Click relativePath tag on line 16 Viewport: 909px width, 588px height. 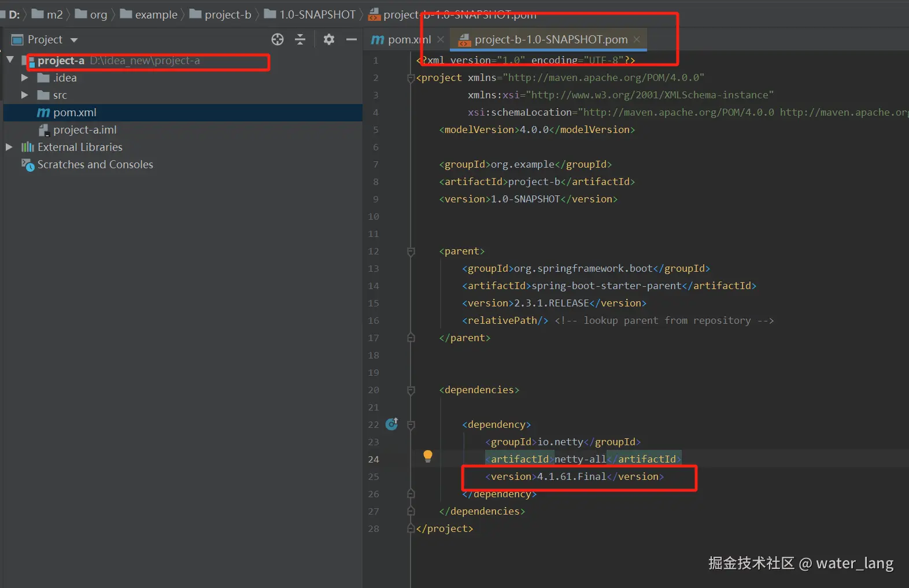(x=505, y=320)
